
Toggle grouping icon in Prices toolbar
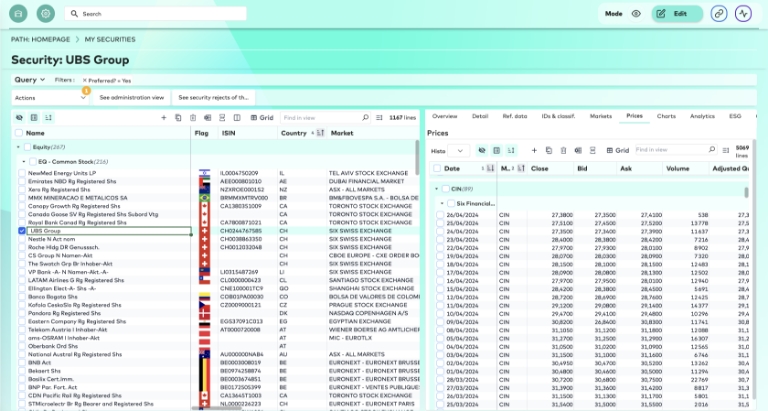tap(497, 150)
